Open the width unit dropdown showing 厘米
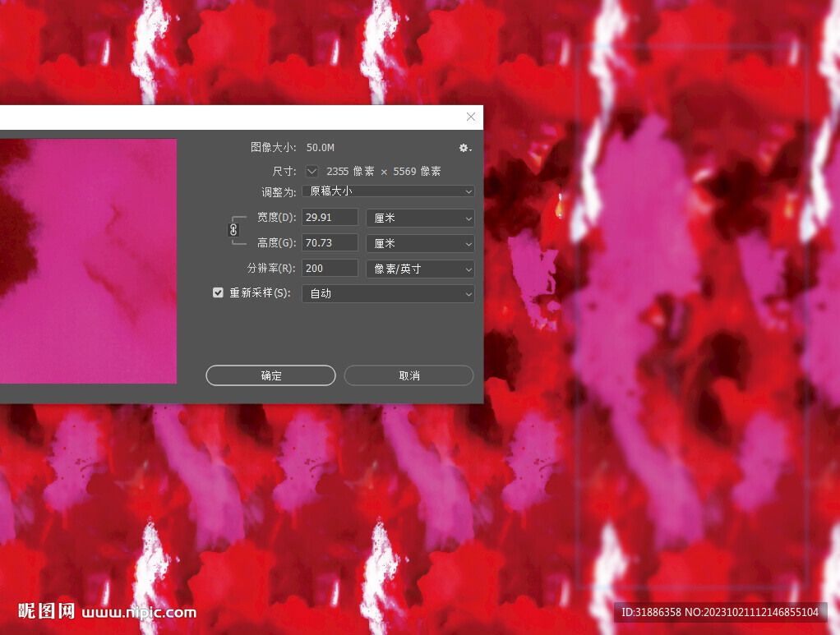The width and height of the screenshot is (840, 635). [x=419, y=218]
